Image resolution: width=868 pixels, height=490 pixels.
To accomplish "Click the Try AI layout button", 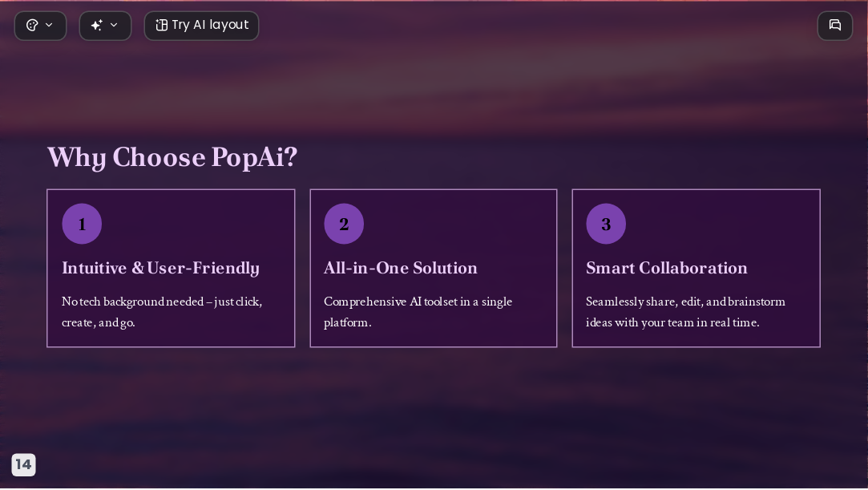I will [x=201, y=26].
